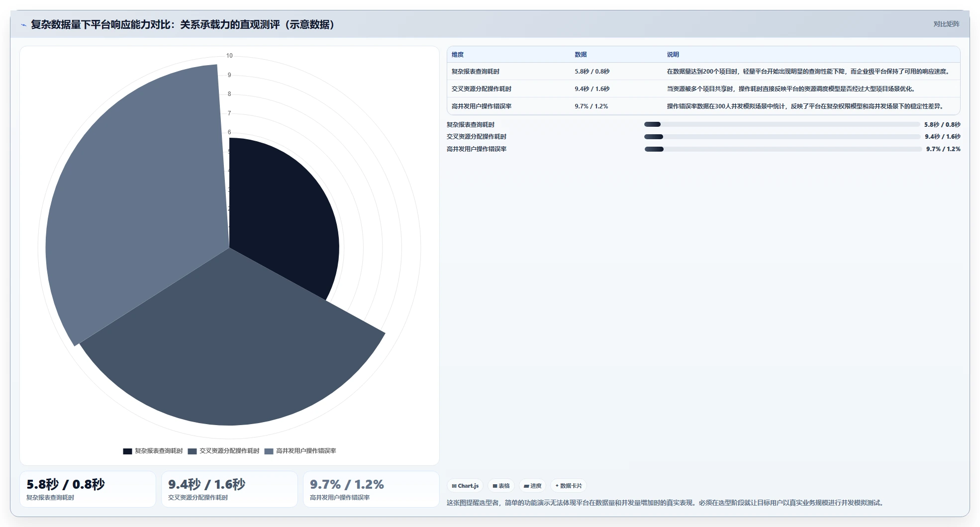Click the radial axis label 8

click(229, 94)
